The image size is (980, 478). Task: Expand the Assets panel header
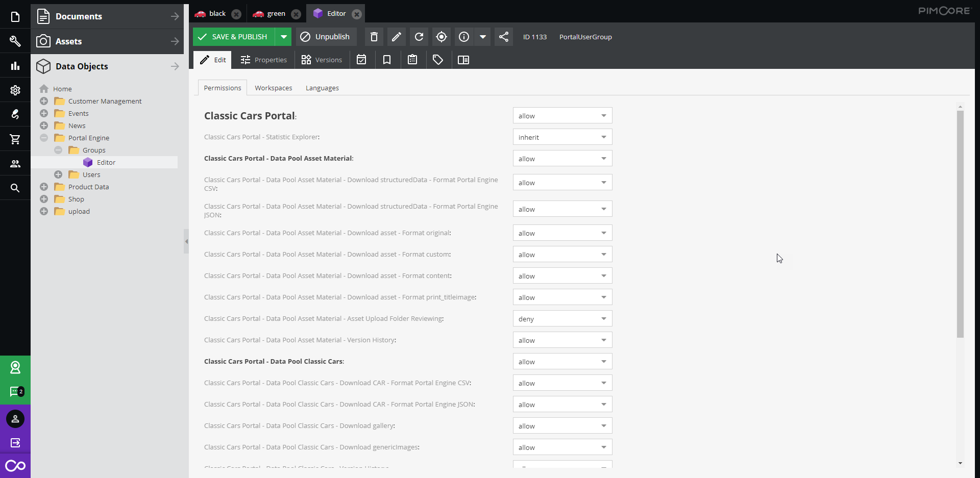pos(107,41)
